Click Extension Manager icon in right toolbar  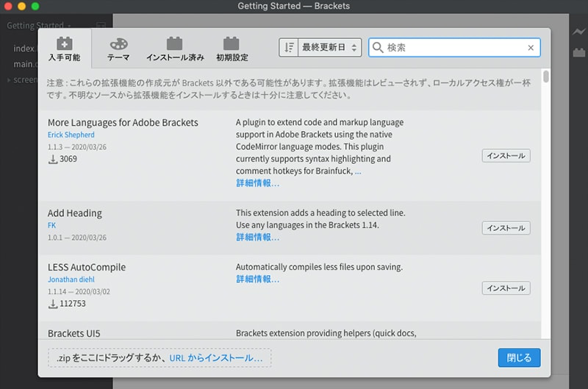click(x=579, y=52)
